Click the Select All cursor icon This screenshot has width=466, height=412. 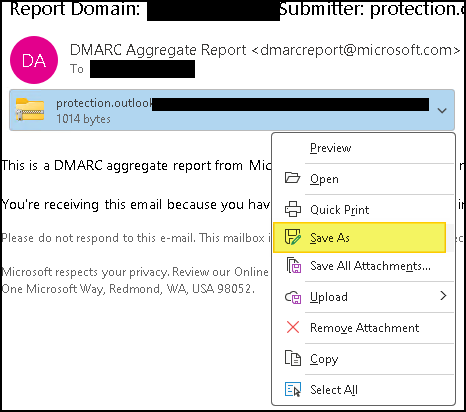(x=293, y=389)
